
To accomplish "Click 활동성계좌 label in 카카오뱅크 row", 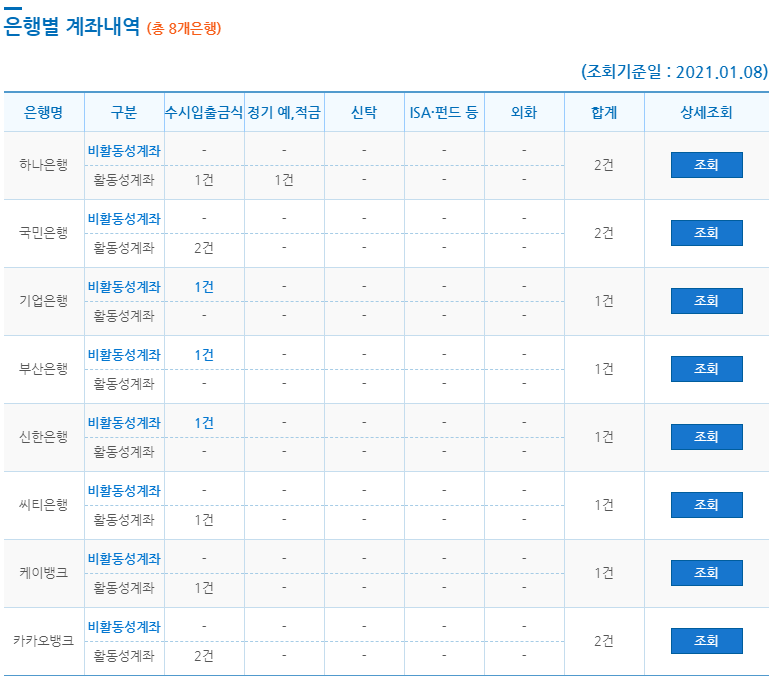I will tap(124, 656).
